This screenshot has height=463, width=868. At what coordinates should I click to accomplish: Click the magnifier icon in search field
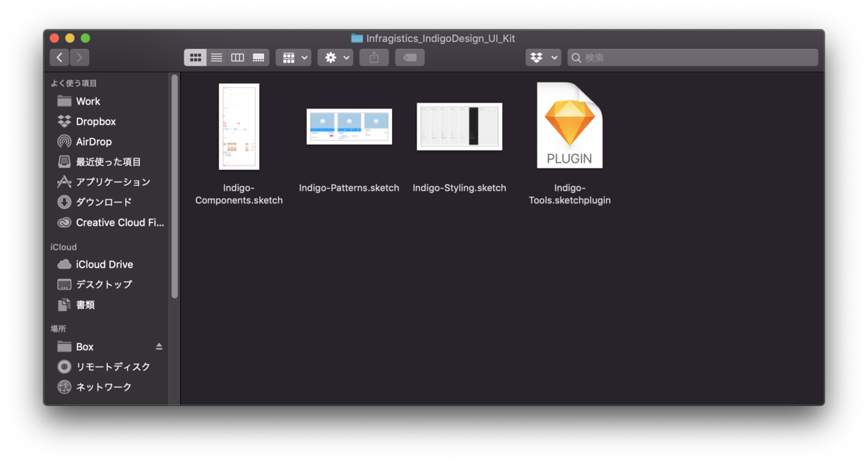click(x=576, y=57)
